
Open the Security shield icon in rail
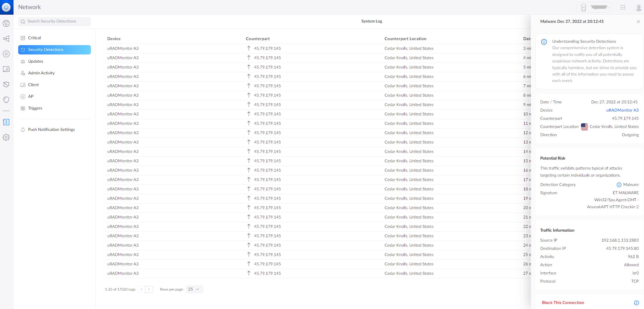tap(6, 84)
